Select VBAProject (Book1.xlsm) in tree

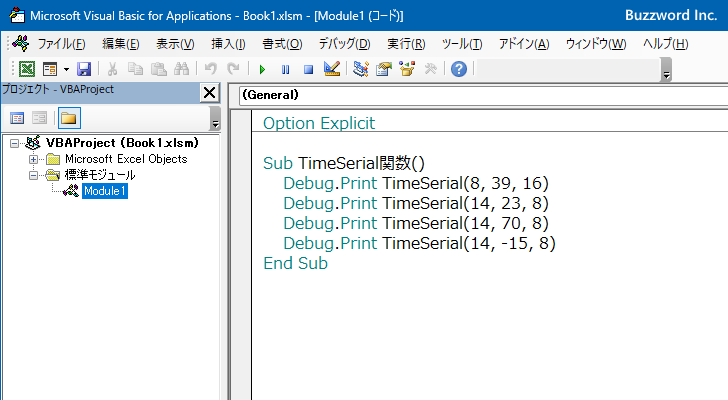tap(122, 142)
